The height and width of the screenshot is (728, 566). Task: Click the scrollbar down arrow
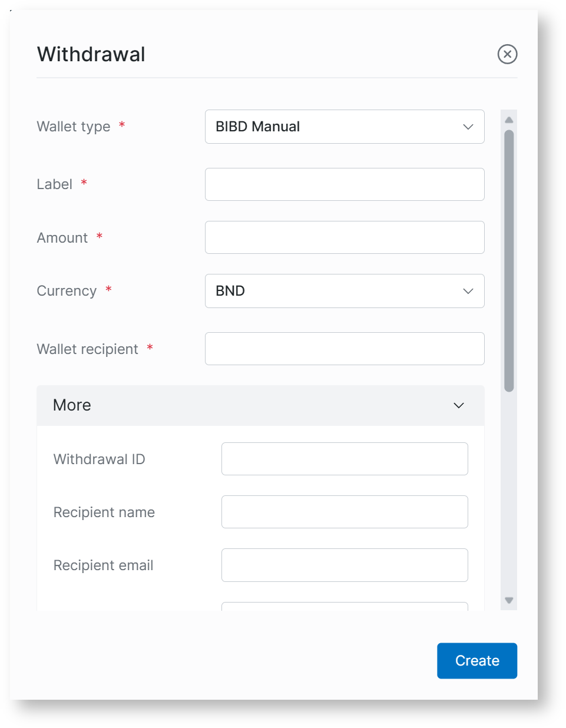[509, 600]
